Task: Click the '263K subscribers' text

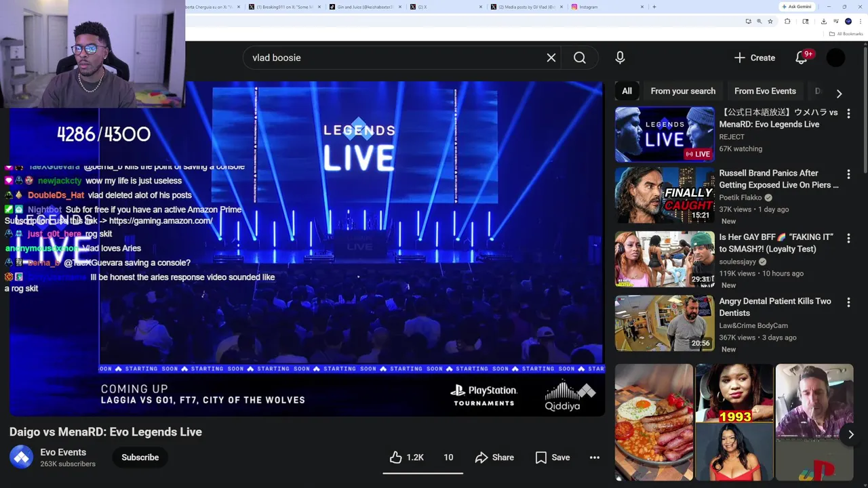Action: tap(68, 464)
